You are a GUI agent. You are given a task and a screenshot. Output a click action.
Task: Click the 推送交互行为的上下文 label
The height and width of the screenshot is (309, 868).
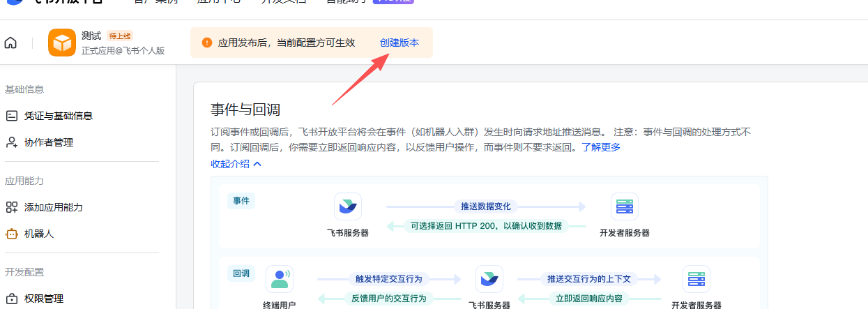point(589,279)
